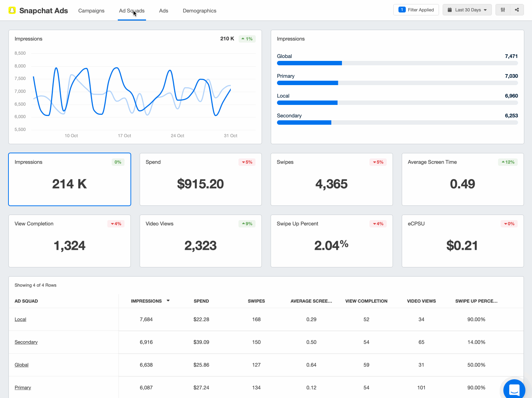Deselect the highlighted Impressions card
Viewport: 532px width, 398px height.
(x=69, y=179)
